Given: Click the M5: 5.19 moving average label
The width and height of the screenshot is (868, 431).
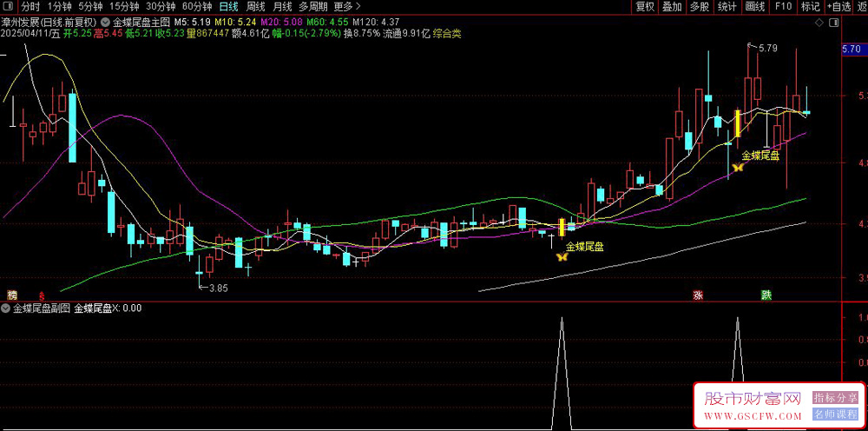Looking at the screenshot, I should pyautogui.click(x=193, y=23).
